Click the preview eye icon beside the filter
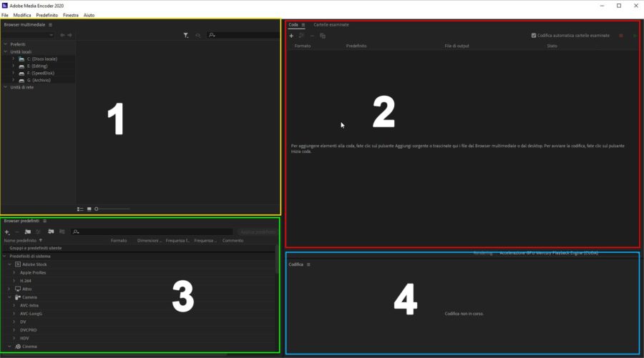644x358 pixels. click(x=198, y=36)
